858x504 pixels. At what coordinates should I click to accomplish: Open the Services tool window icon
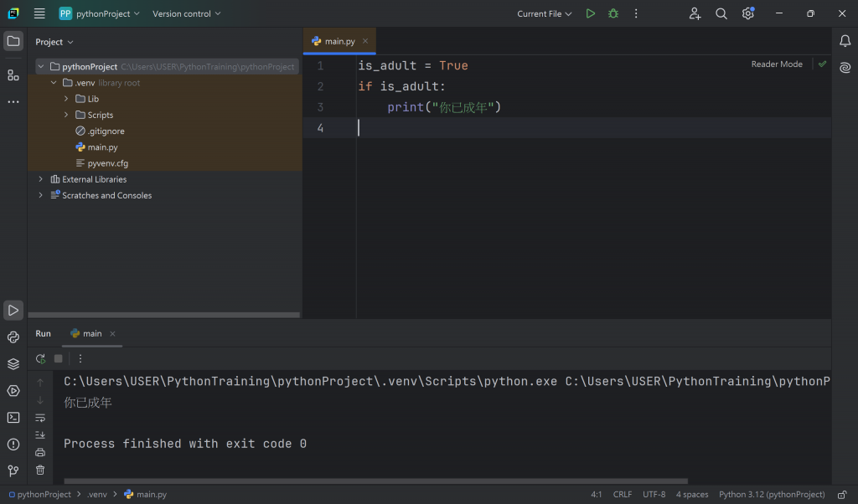(13, 391)
